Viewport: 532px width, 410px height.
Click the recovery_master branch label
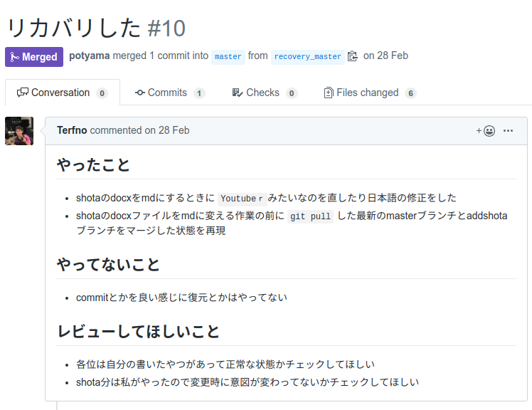pos(307,56)
